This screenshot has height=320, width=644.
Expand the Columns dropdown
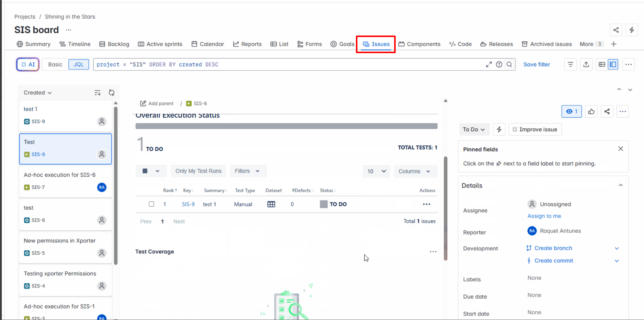click(x=415, y=171)
